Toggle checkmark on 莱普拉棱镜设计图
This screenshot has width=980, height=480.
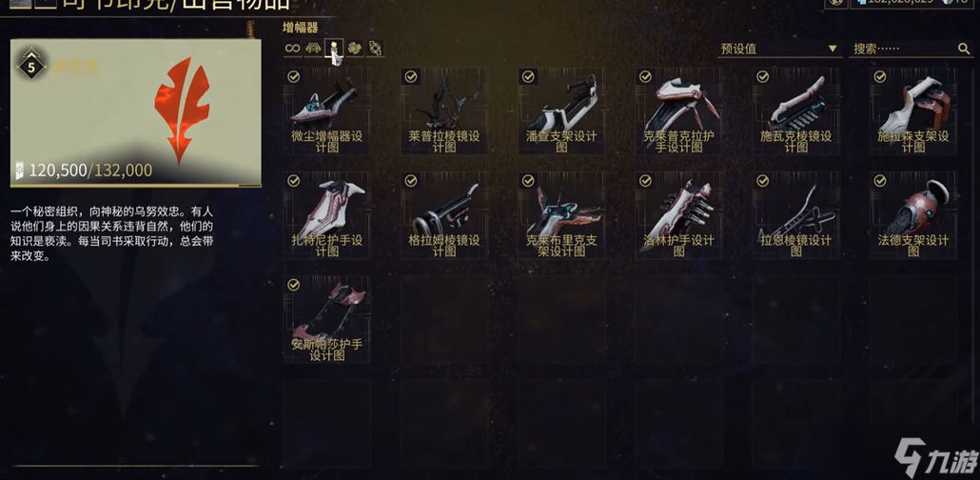(411, 76)
